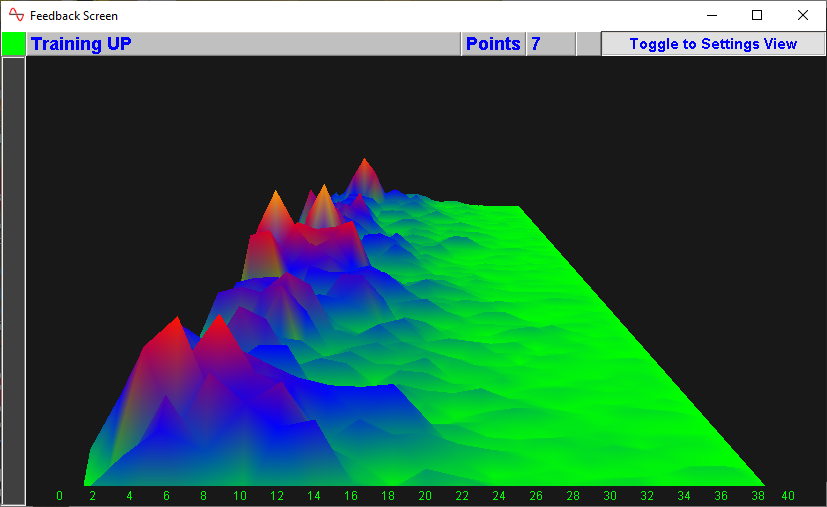Click frequency axis label 0
The image size is (827, 507).
pos(59,496)
